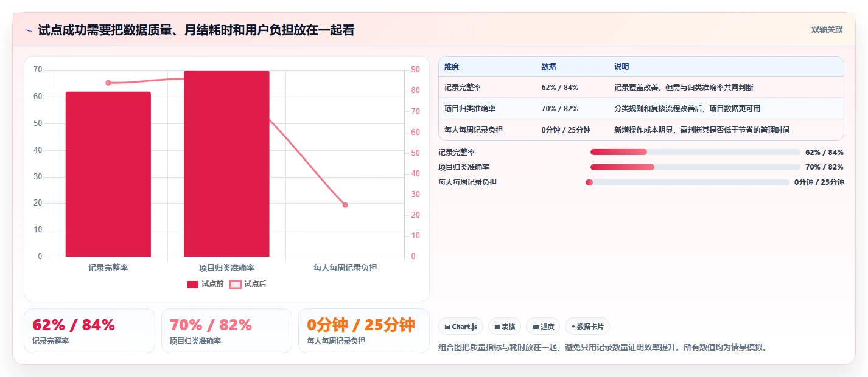Screen dimensions: 868x377
Task: Click the red bar for 项目归类准确率
Action: (x=226, y=164)
